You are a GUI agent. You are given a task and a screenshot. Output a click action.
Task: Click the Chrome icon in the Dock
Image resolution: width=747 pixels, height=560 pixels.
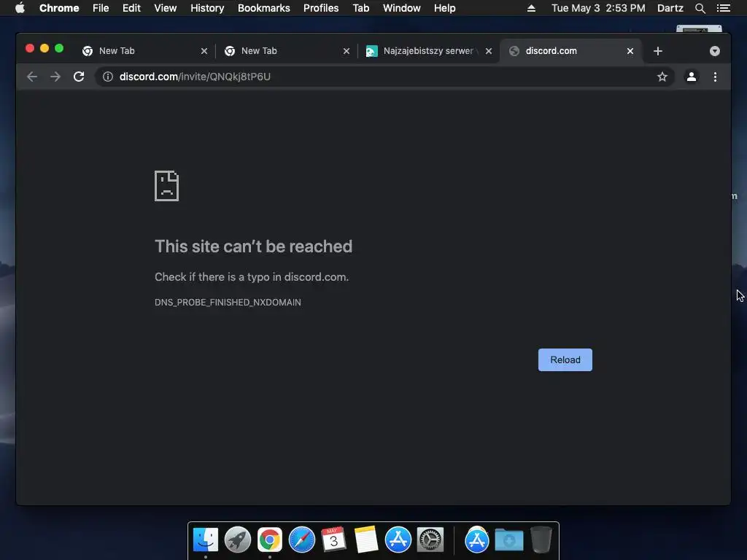point(270,540)
